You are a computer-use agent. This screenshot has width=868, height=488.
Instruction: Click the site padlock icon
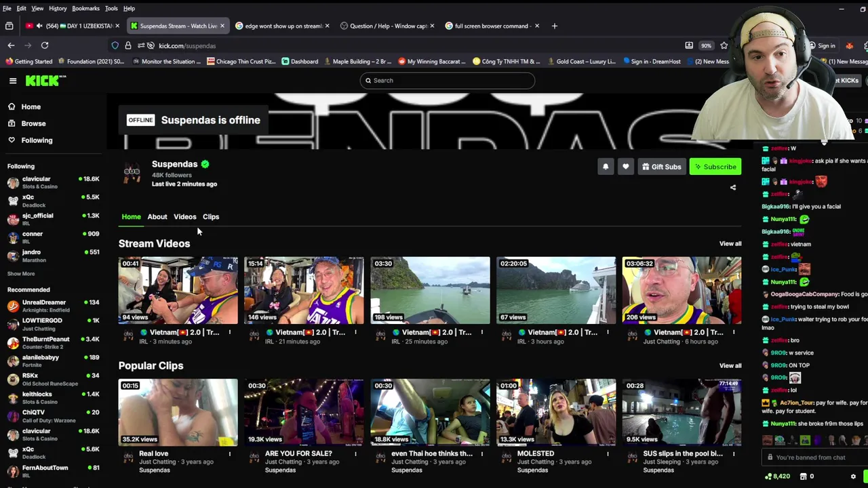[128, 45]
